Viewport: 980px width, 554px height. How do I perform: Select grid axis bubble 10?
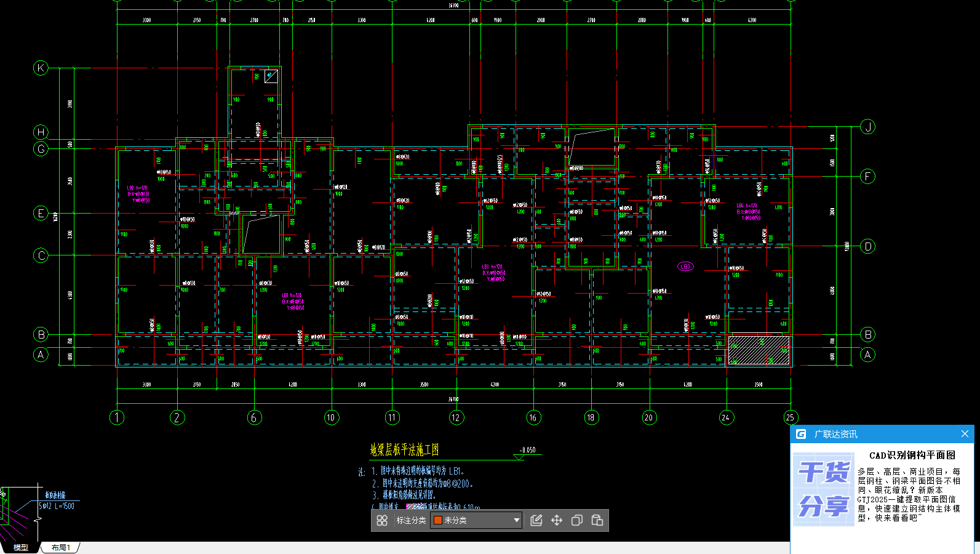(332, 417)
